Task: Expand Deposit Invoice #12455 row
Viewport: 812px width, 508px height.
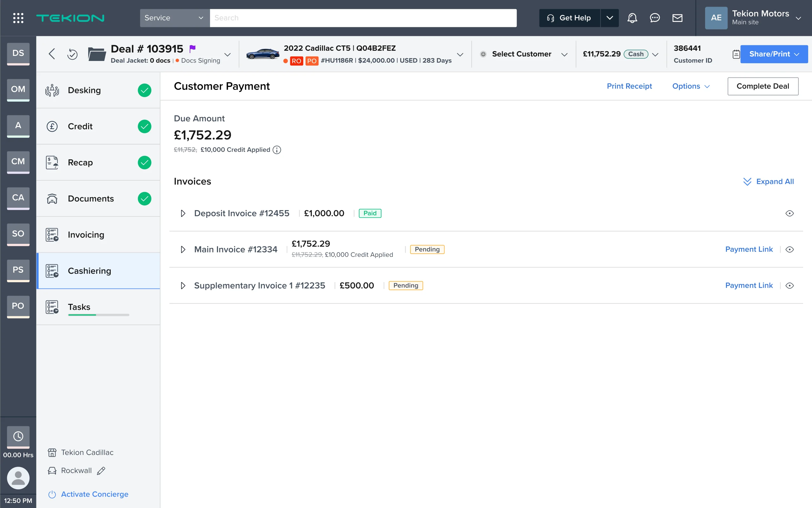Action: (183, 213)
